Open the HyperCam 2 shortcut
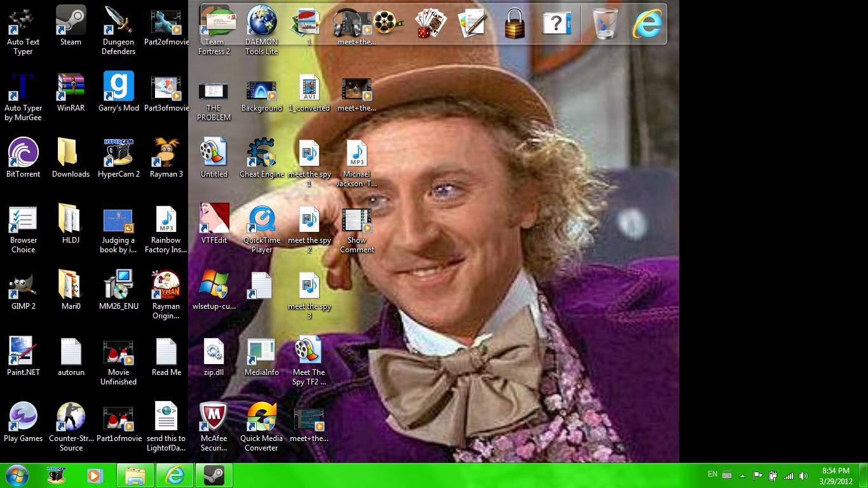868x488 pixels. (x=119, y=158)
